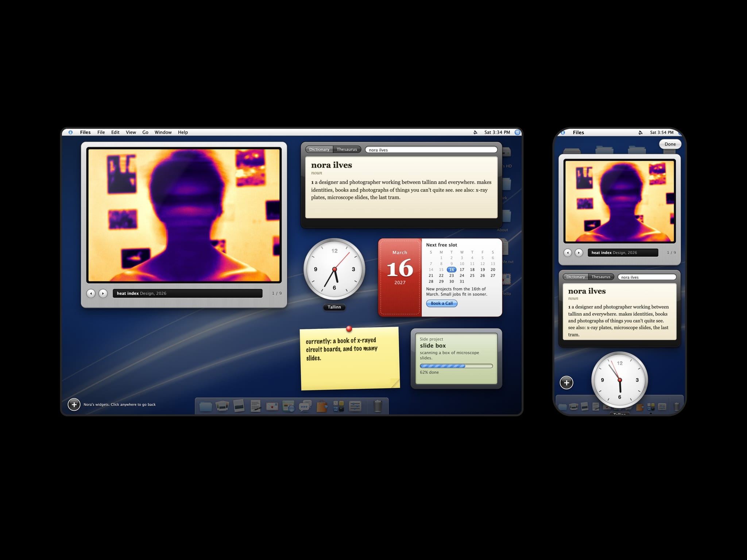The width and height of the screenshot is (747, 560).
Task: Click the red pushpin on the yellow sticky note
Action: (x=349, y=329)
